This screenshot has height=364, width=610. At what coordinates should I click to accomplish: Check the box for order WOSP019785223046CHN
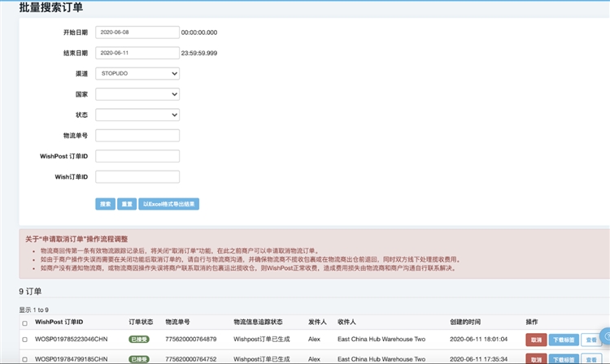coord(25,340)
